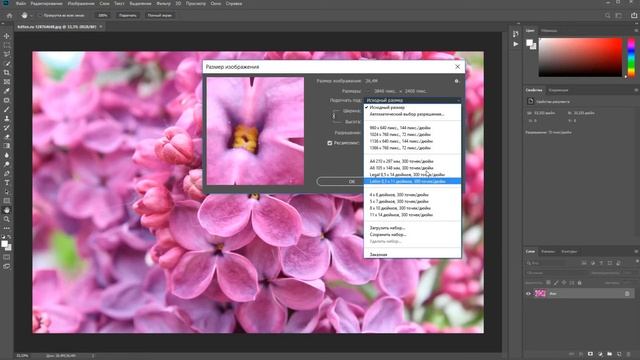Viewport: 640px width, 360px height.
Task: Select the Rectangular Marquee tool
Action: 7,45
